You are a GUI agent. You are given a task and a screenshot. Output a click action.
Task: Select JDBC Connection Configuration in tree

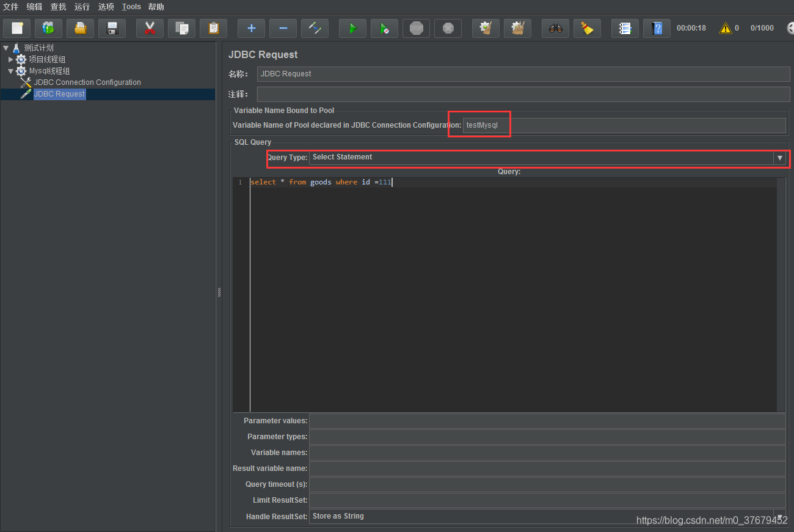click(87, 82)
